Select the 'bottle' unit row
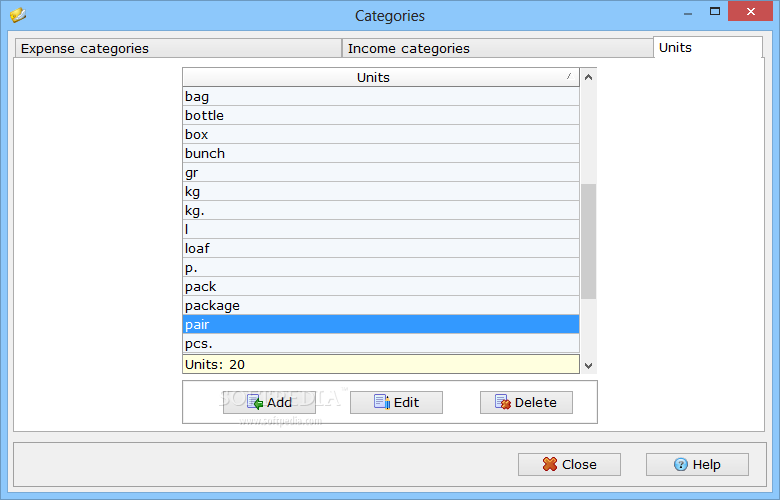Image resolution: width=780 pixels, height=500 pixels. tap(381, 115)
